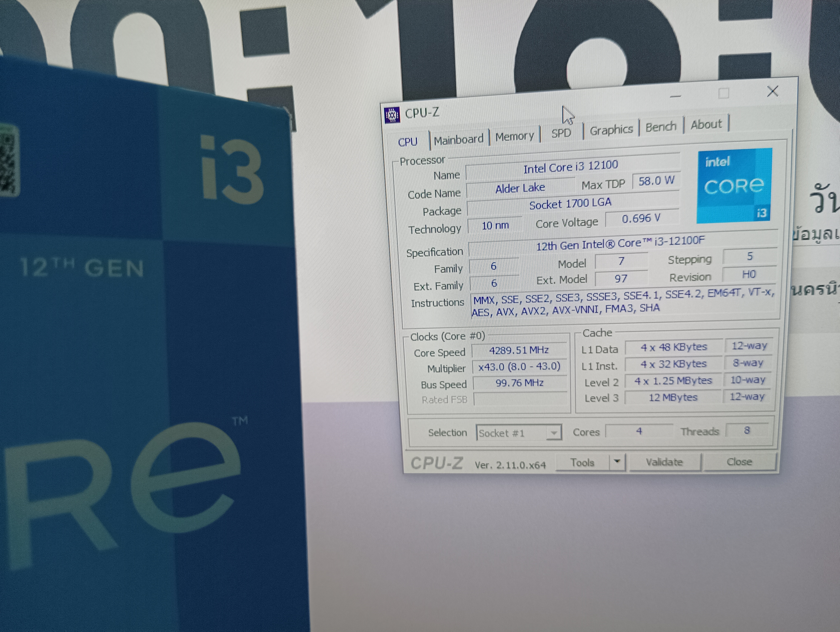Image resolution: width=840 pixels, height=632 pixels.
Task: Minimize the CPU-Z window
Action: point(675,96)
